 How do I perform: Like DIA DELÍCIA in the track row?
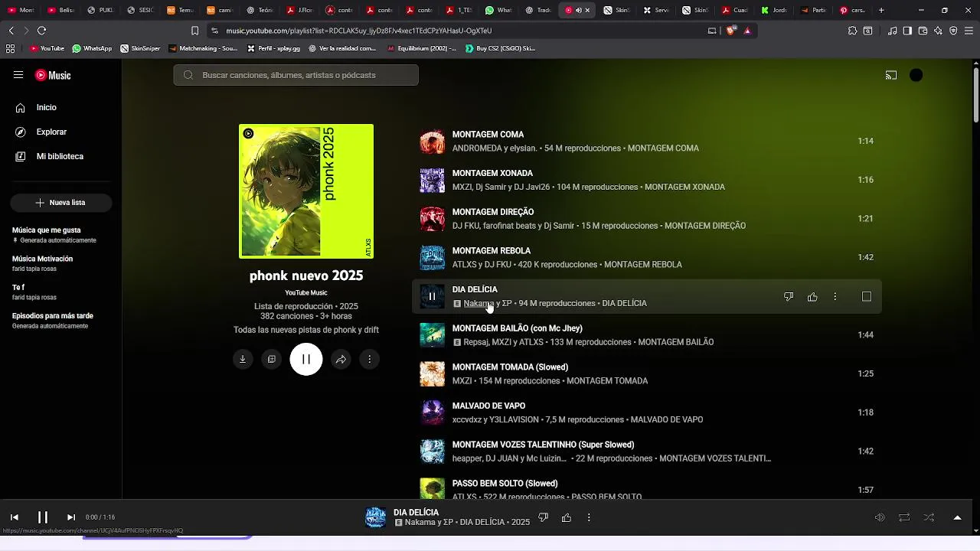[x=812, y=297]
